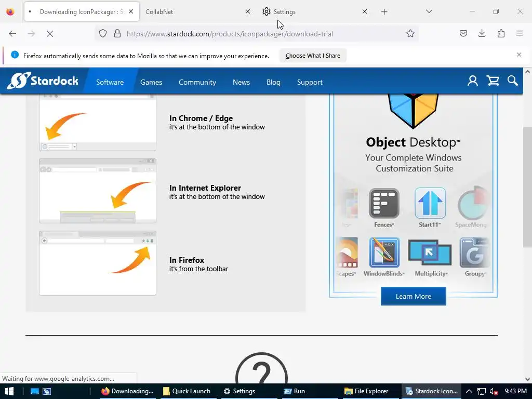Go back with the browser back arrow
The width and height of the screenshot is (532, 399).
point(12,34)
